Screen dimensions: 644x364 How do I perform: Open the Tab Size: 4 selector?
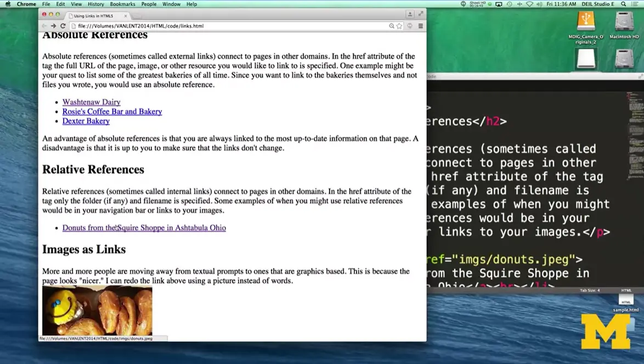(x=590, y=290)
